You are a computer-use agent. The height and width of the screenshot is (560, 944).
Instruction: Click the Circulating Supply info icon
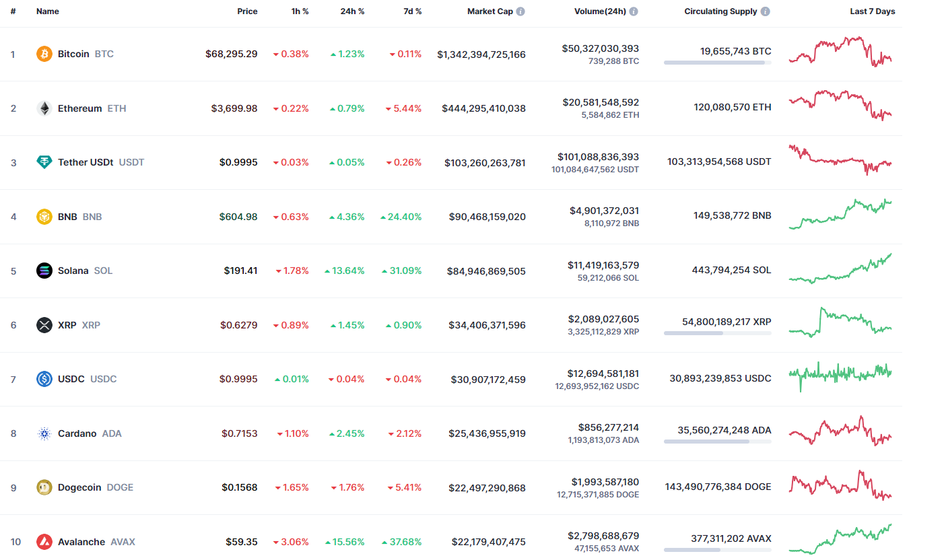(766, 11)
